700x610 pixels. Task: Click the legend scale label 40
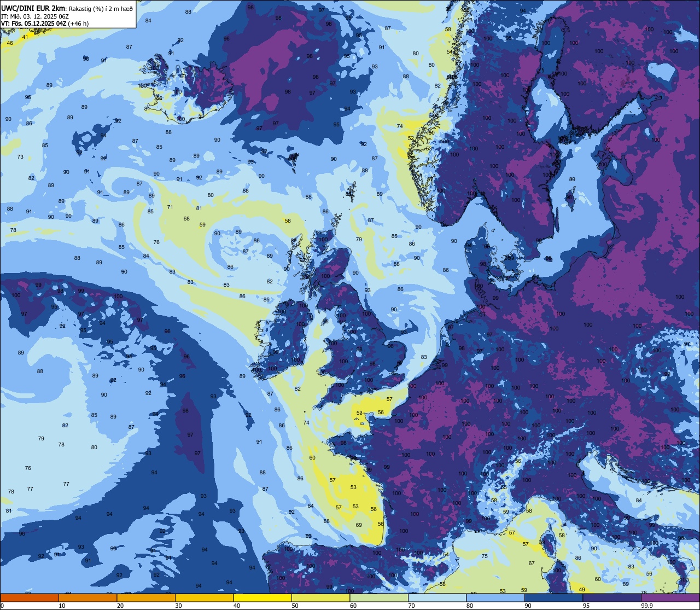[237, 606]
